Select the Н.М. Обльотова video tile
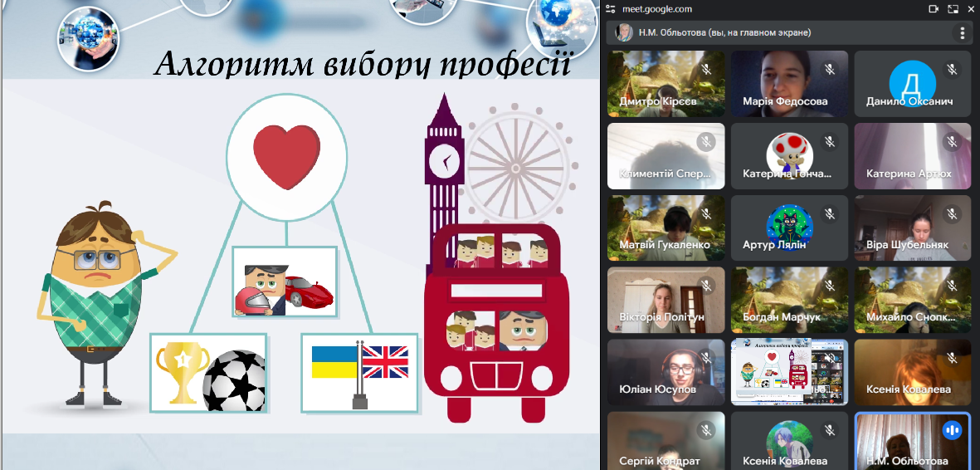980x470 pixels. pyautogui.click(x=913, y=441)
